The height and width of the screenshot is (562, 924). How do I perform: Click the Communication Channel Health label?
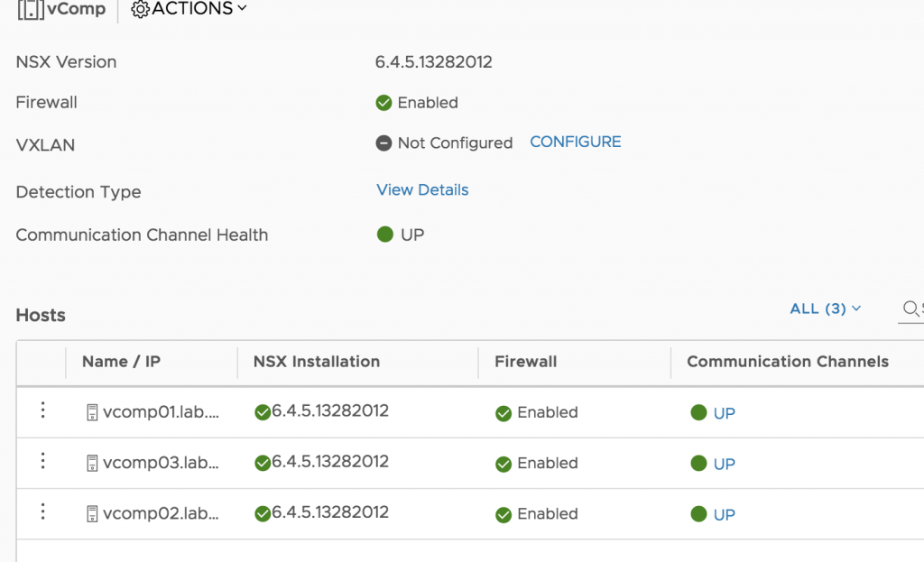(x=142, y=235)
